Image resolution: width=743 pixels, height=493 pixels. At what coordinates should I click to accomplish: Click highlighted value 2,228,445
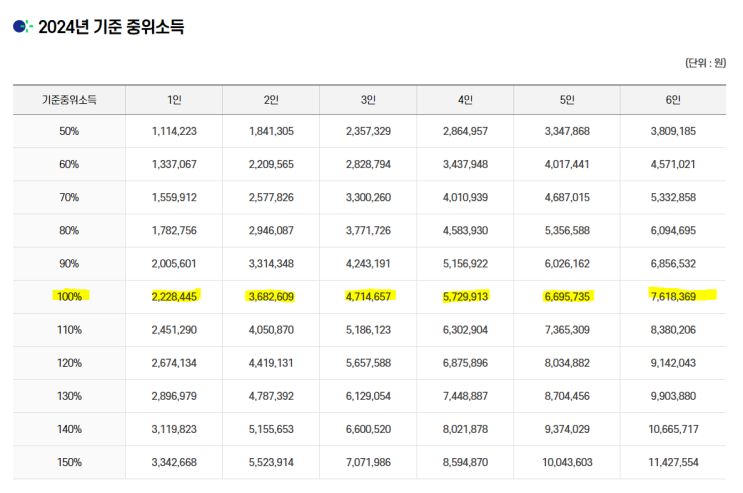[x=174, y=297]
